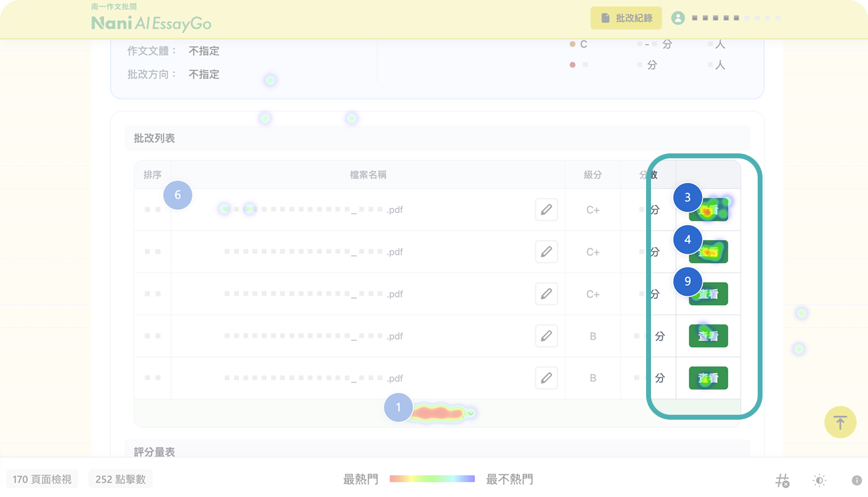The width and height of the screenshot is (868, 497).
Task: Click the hashtag with X icon in bottom bar
Action: 782,480
